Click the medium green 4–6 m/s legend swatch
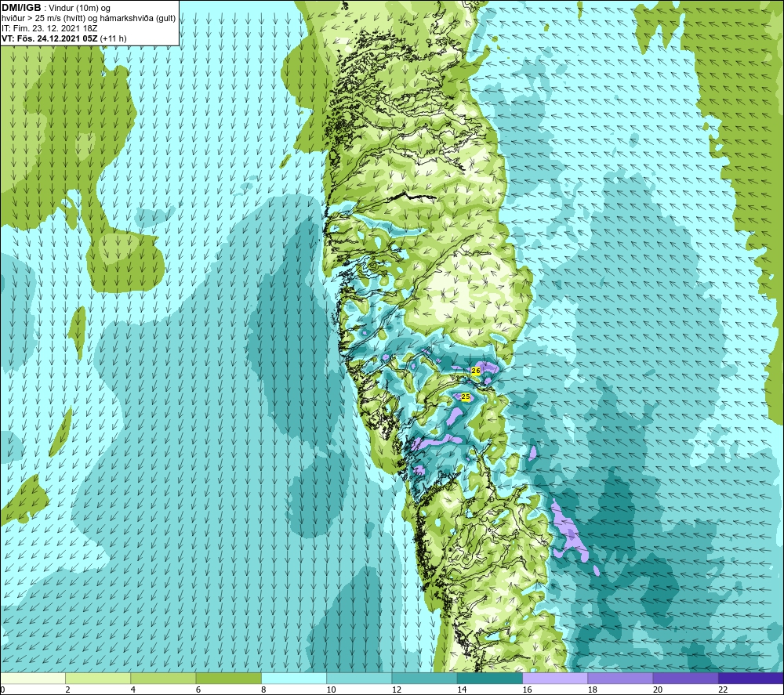 [x=164, y=679]
